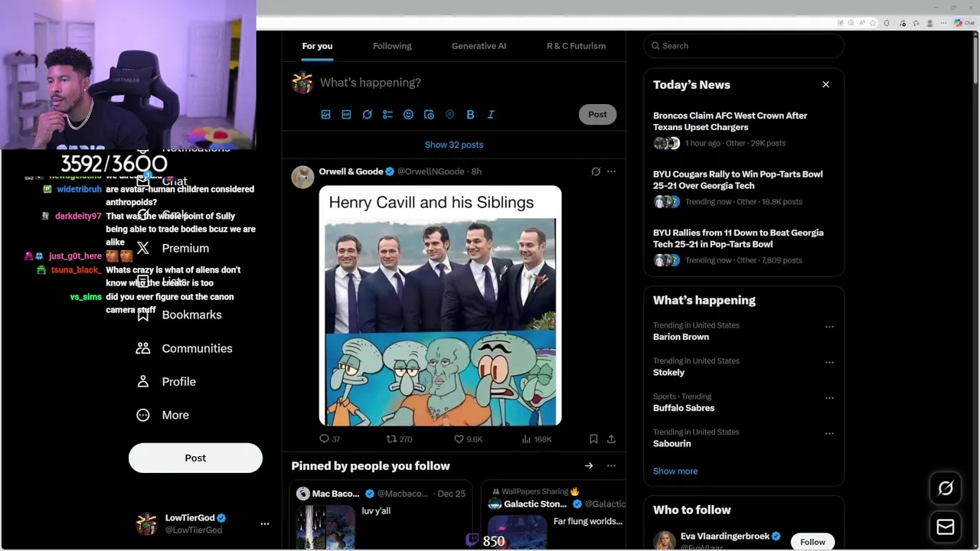Viewport: 980px width, 551px height.
Task: Open options for Buffalo Sabres trend
Action: tap(829, 398)
